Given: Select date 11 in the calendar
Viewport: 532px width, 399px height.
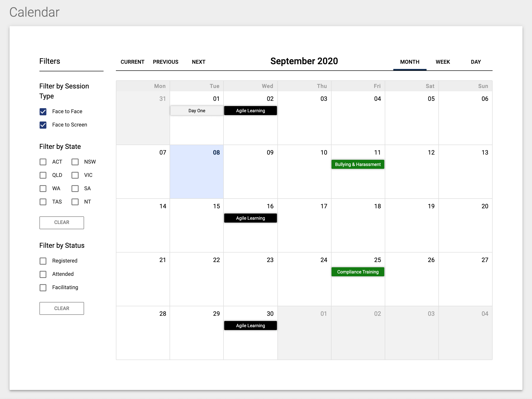Looking at the screenshot, I should [x=377, y=153].
